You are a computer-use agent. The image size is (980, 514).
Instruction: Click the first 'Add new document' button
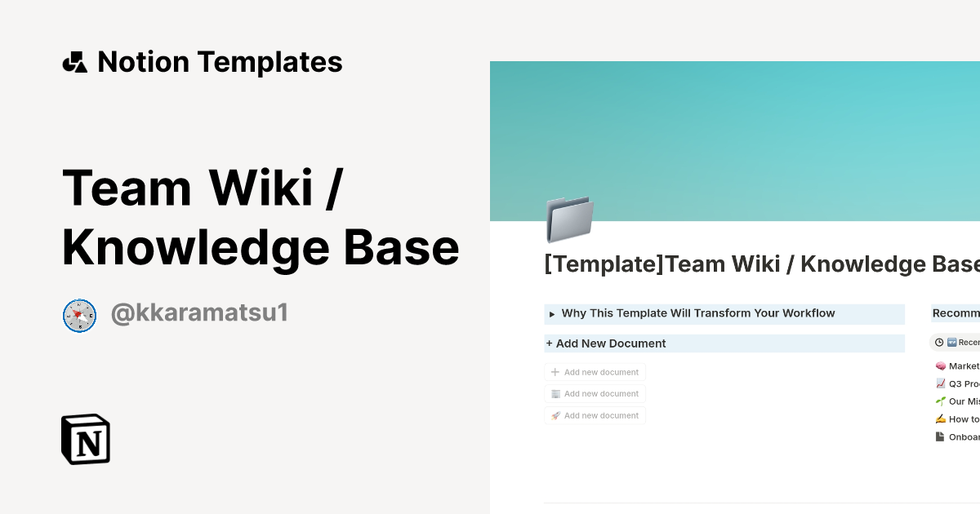(x=595, y=372)
